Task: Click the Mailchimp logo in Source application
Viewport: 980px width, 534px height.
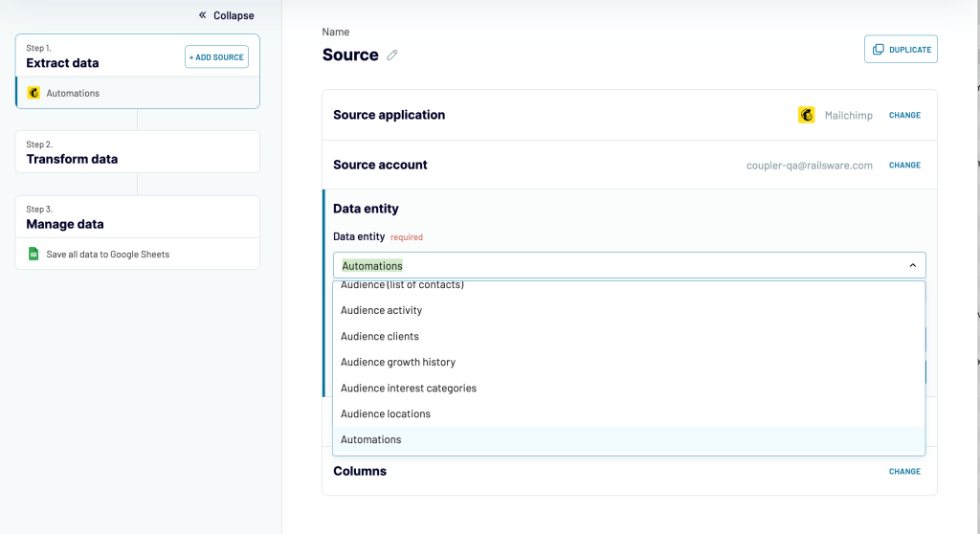Action: click(x=806, y=115)
